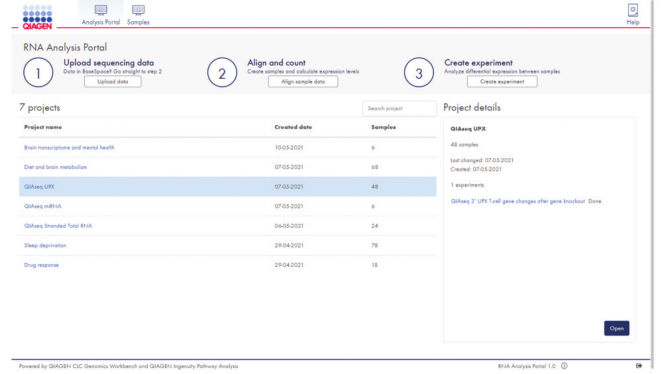Switch to the Samples tab
666x374 pixels.
pos(138,15)
